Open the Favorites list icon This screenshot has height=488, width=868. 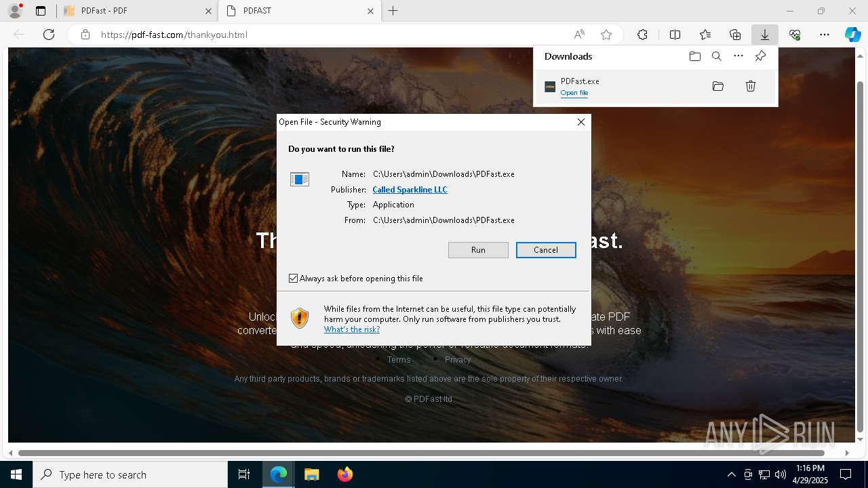[705, 35]
